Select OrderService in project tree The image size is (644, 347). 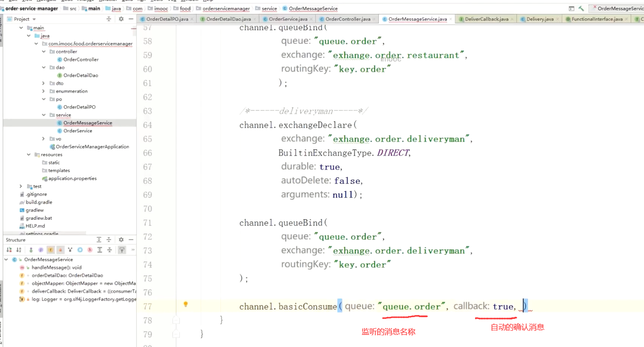[x=78, y=131]
